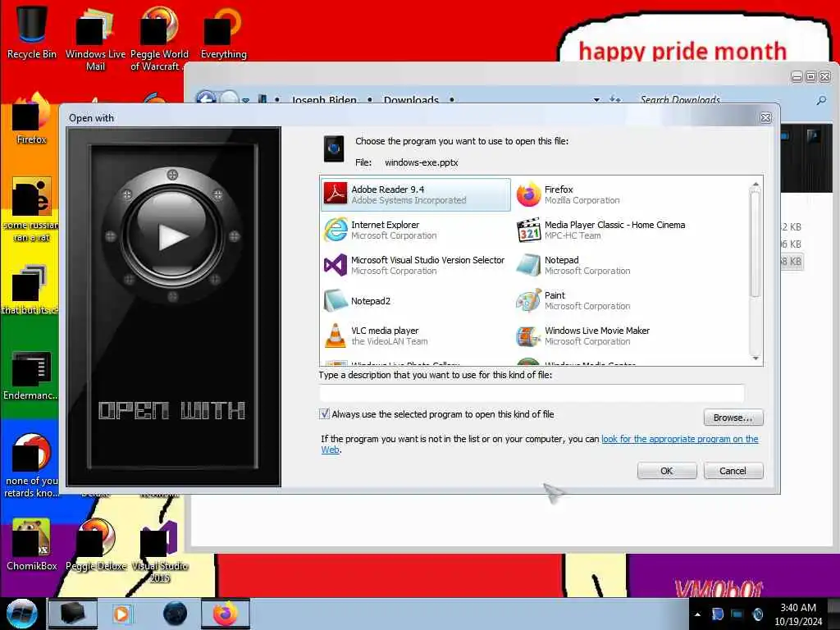
Task: Click the Visual Studio 2015 desktop icon
Action: (159, 552)
